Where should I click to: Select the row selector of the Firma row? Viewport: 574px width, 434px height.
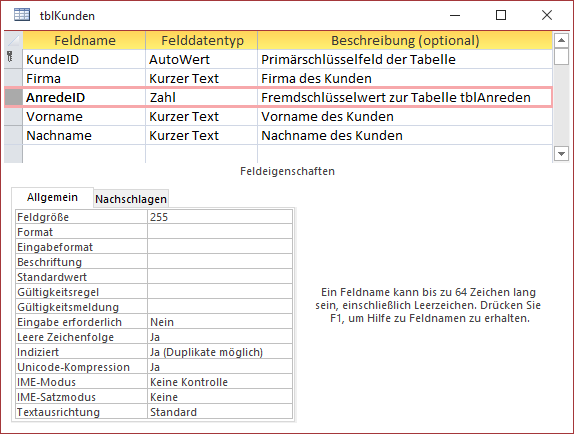pyautogui.click(x=14, y=78)
